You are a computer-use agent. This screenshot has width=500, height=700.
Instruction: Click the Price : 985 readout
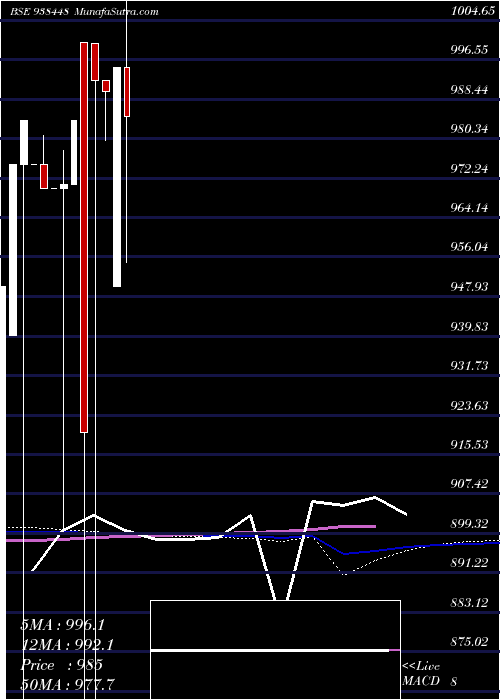tap(62, 666)
